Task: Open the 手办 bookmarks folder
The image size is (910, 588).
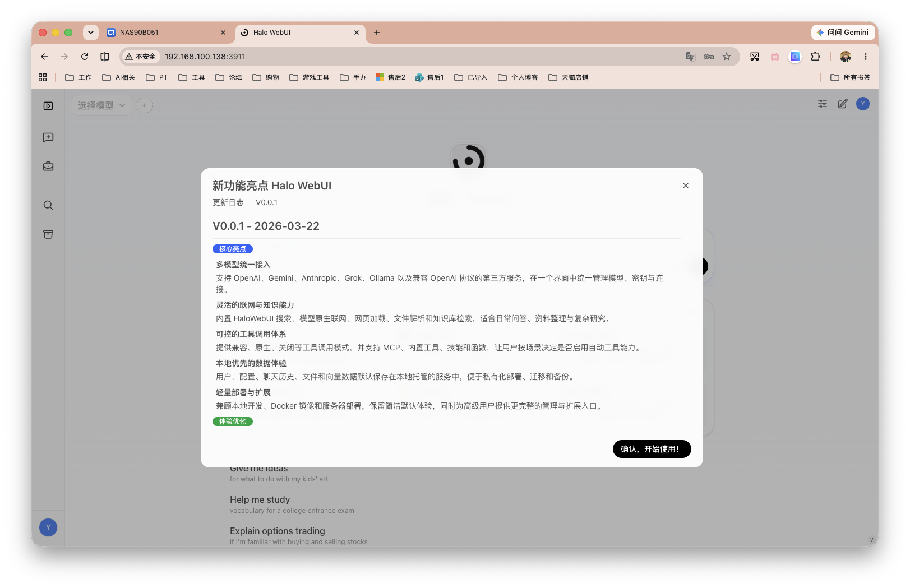Action: (353, 77)
